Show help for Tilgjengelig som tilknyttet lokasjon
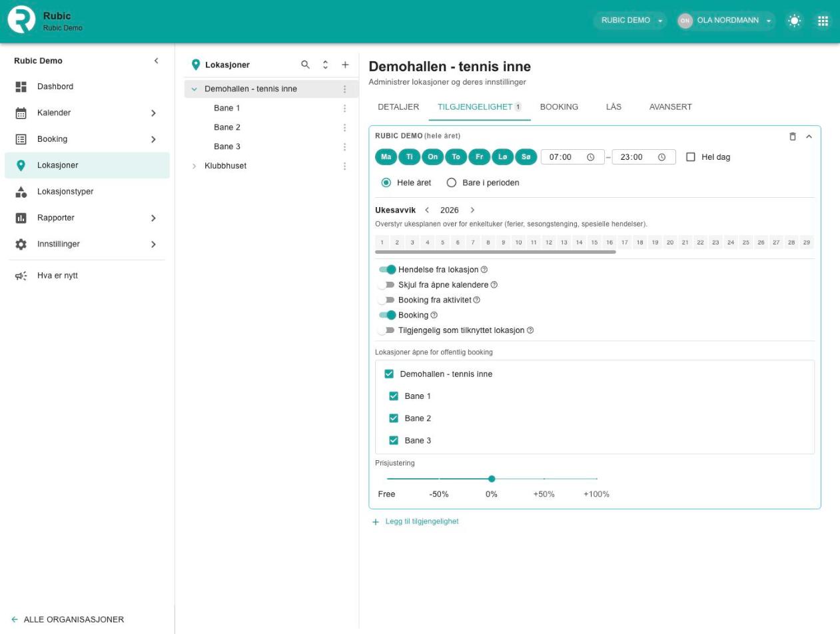840x634 pixels. pos(530,330)
